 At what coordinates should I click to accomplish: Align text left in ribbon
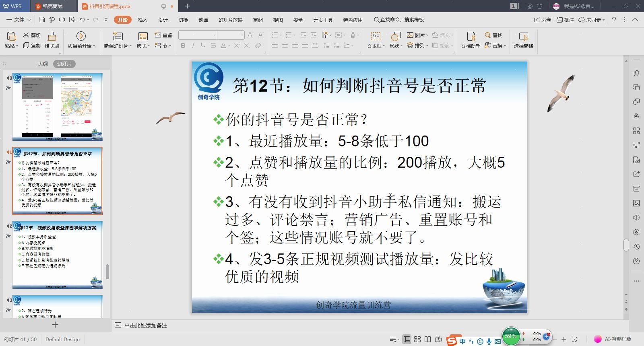[x=275, y=45]
